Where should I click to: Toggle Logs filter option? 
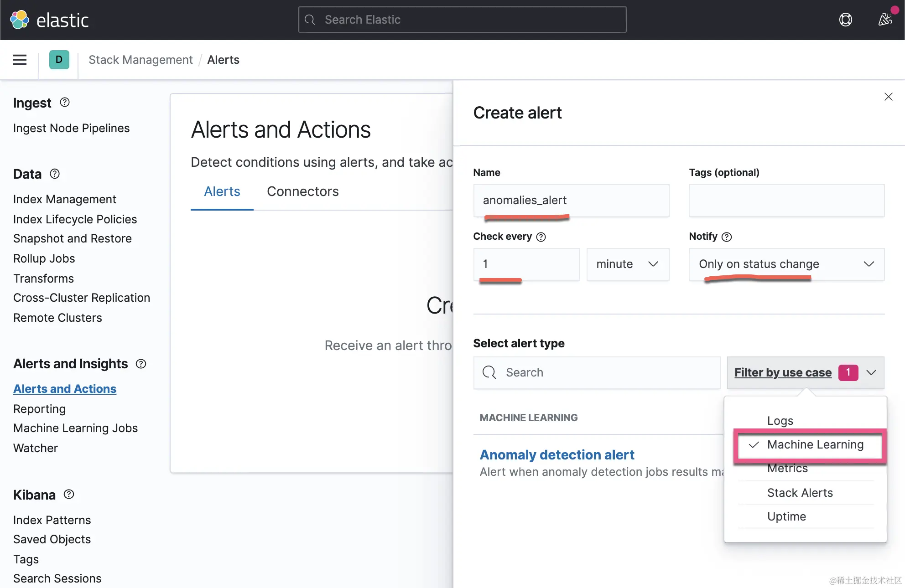pos(780,421)
